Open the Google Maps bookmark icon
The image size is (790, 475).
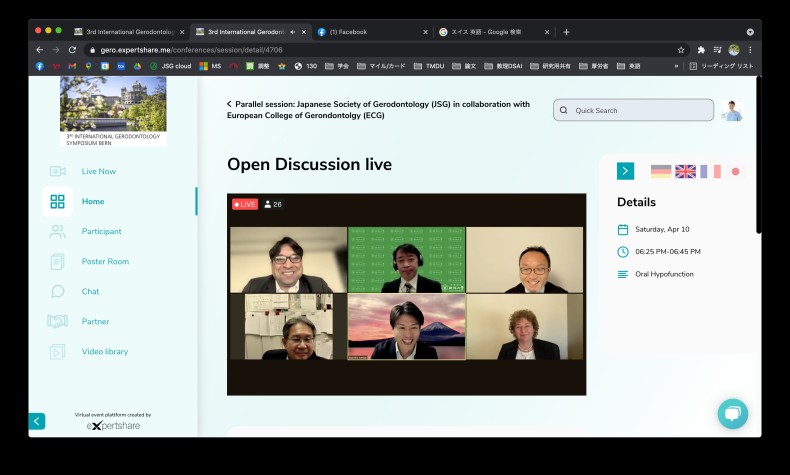click(88, 66)
